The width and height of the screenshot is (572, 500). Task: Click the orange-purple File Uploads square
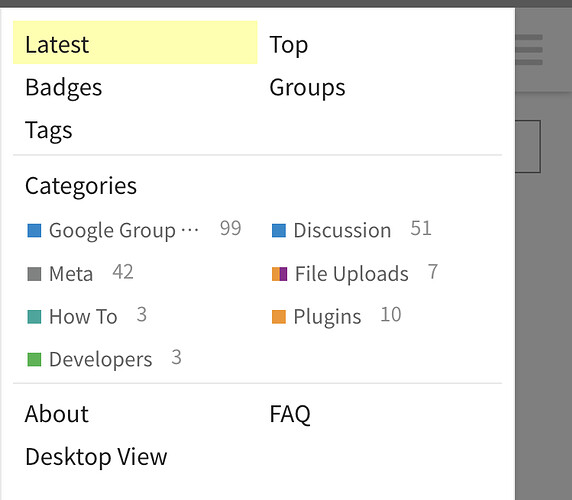click(x=279, y=274)
